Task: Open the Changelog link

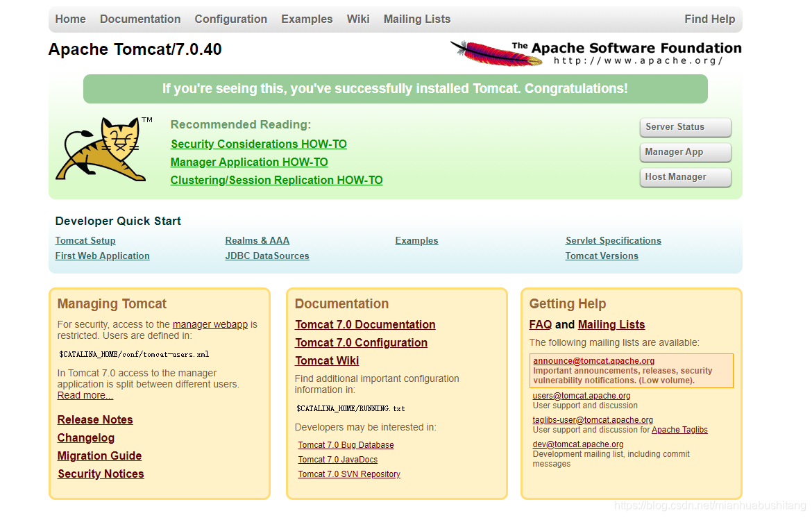Action: (x=86, y=437)
